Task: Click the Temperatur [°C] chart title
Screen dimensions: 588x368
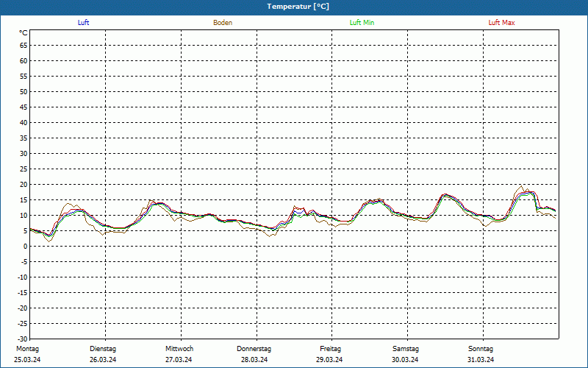Action: (298, 7)
